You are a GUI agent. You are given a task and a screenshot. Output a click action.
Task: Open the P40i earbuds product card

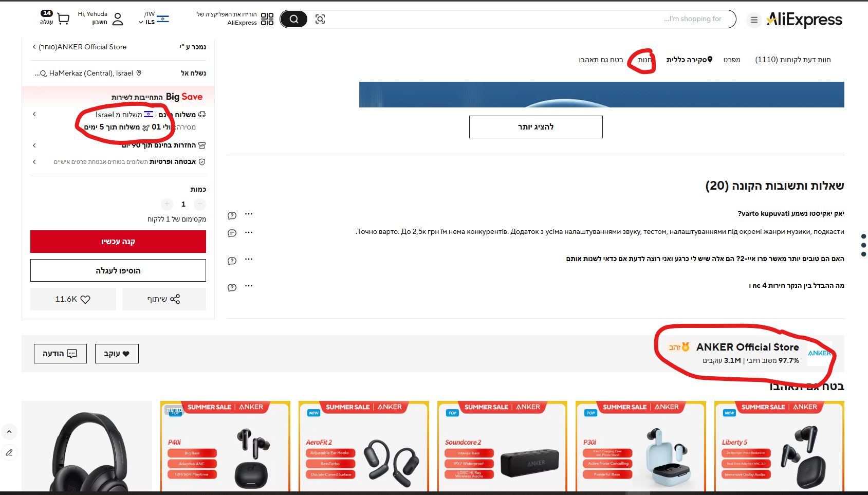tap(225, 446)
